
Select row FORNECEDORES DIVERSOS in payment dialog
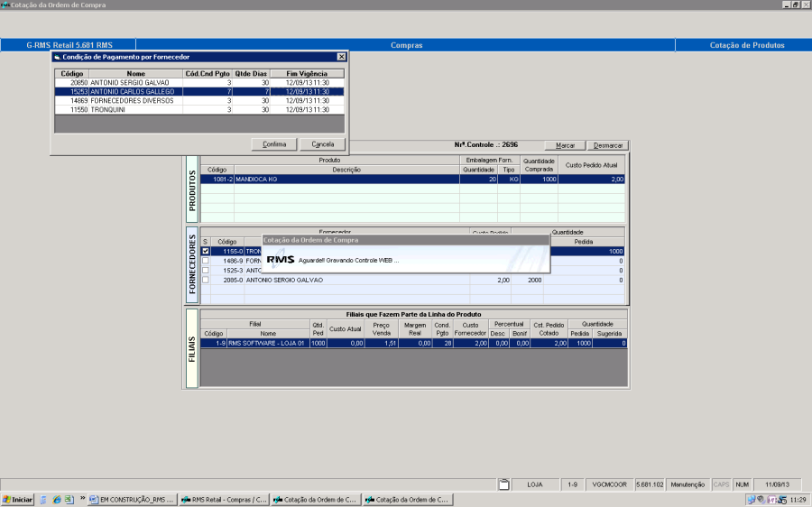(x=199, y=100)
